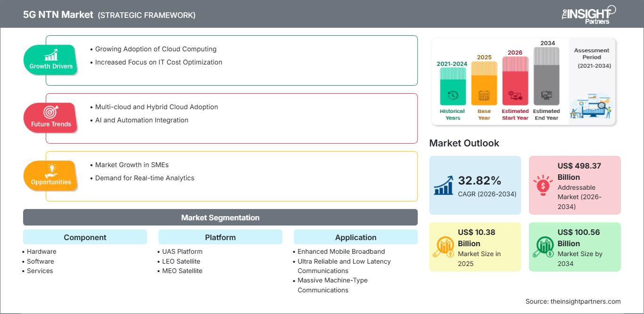The height and width of the screenshot is (314, 644).
Task: Click the estimated end year presentation icon
Action: 546,96
